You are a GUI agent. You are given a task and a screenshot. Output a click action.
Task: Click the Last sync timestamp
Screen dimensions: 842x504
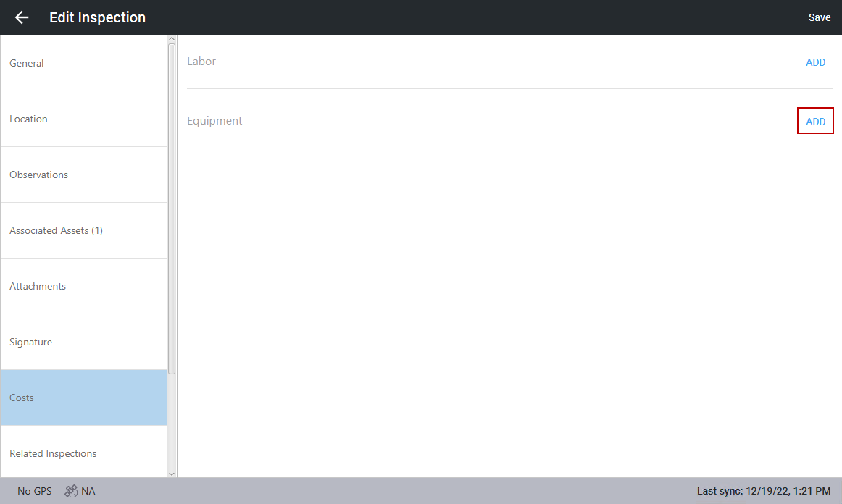click(763, 491)
